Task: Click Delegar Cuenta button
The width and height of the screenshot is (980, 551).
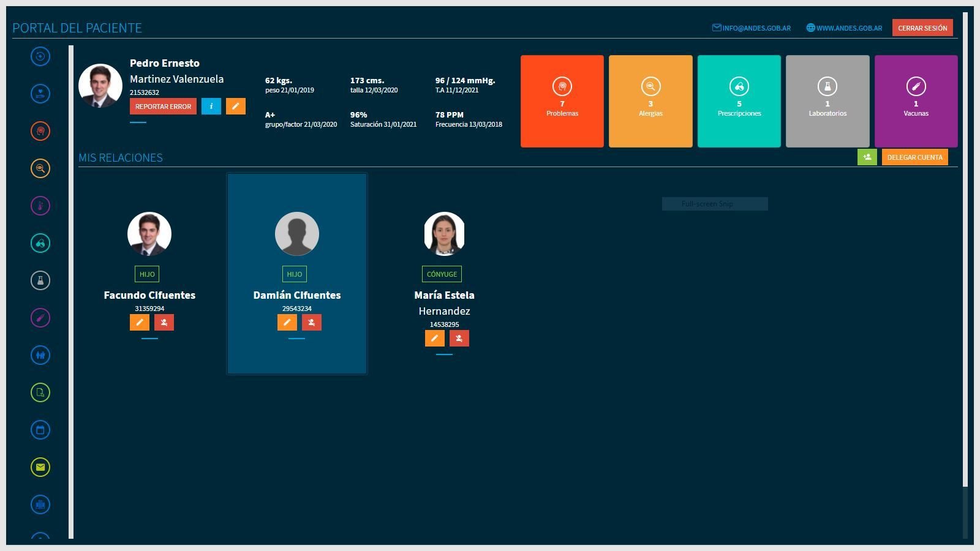Action: tap(915, 157)
